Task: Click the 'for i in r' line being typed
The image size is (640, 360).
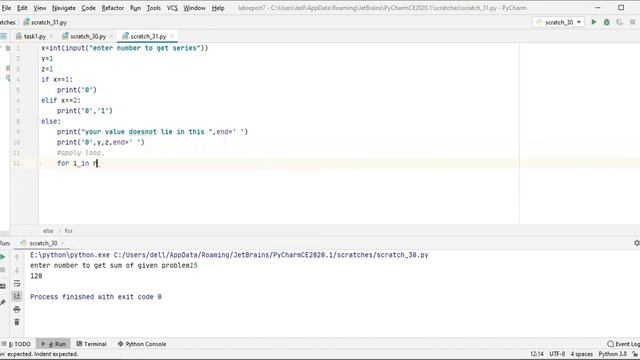Action: (x=78, y=163)
